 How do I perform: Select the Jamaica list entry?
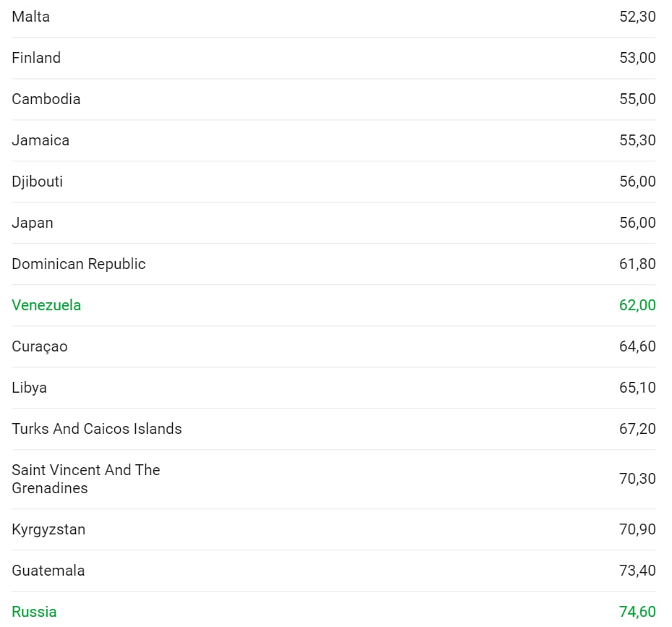333,140
